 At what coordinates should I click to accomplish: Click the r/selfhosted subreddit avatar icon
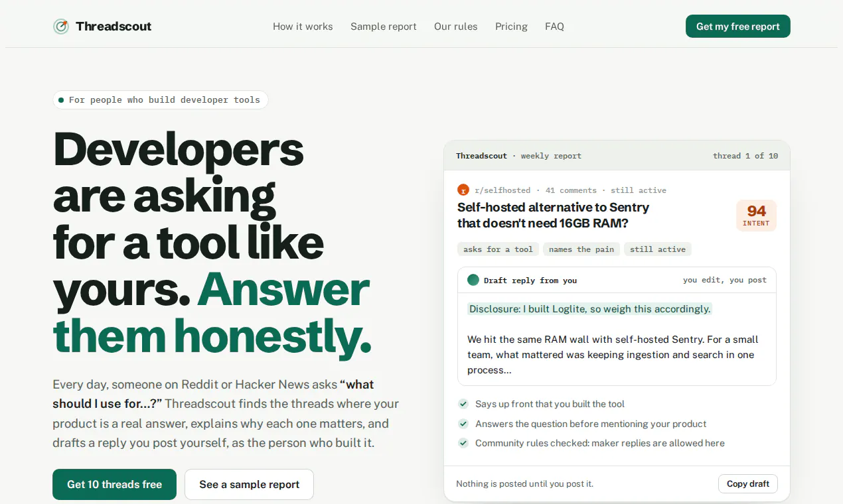[463, 190]
